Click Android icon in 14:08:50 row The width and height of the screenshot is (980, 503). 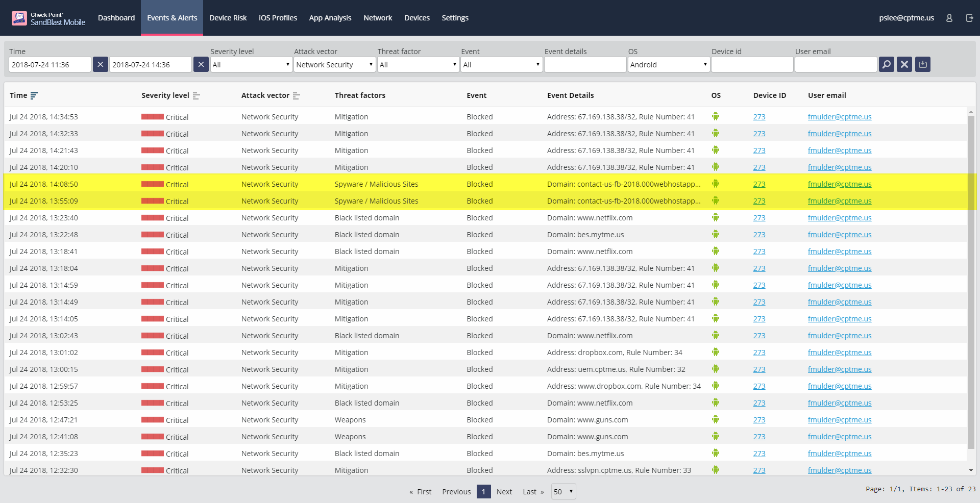pos(716,184)
